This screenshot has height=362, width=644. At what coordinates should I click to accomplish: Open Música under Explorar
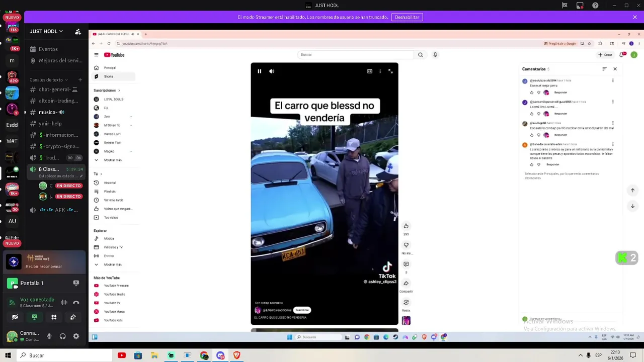coord(114,238)
